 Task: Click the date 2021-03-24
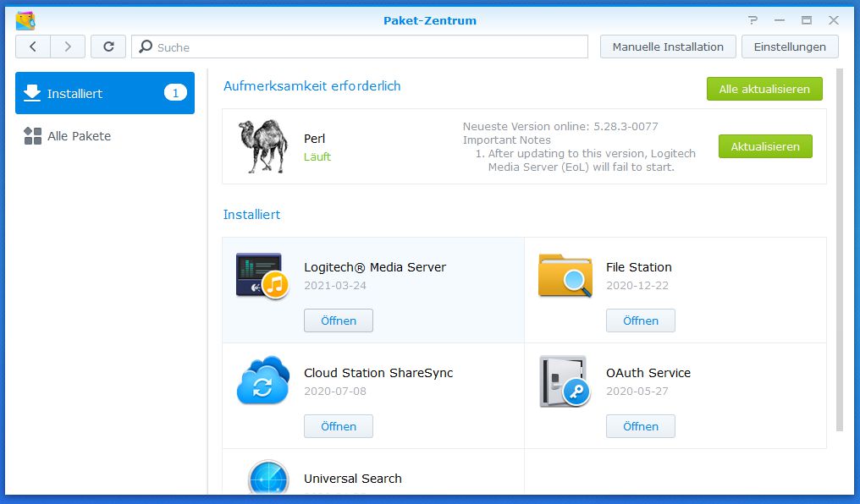click(335, 286)
